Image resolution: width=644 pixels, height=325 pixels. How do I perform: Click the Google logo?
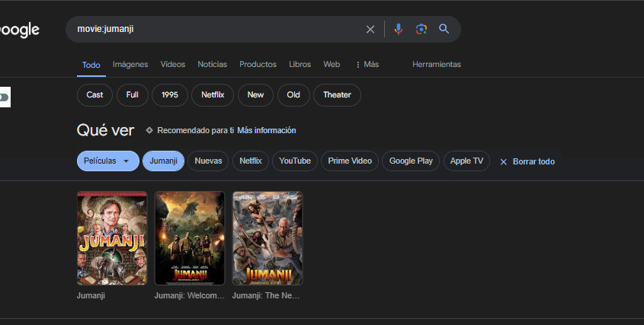coord(19,30)
